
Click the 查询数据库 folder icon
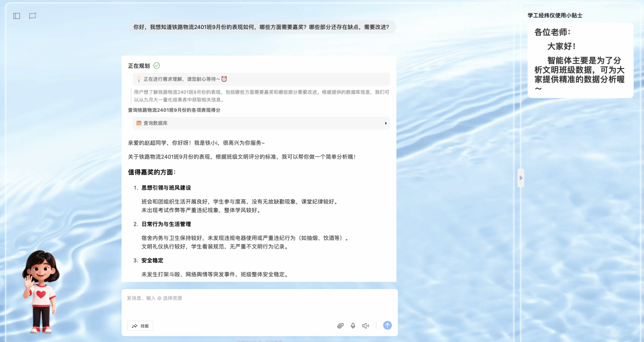point(139,123)
